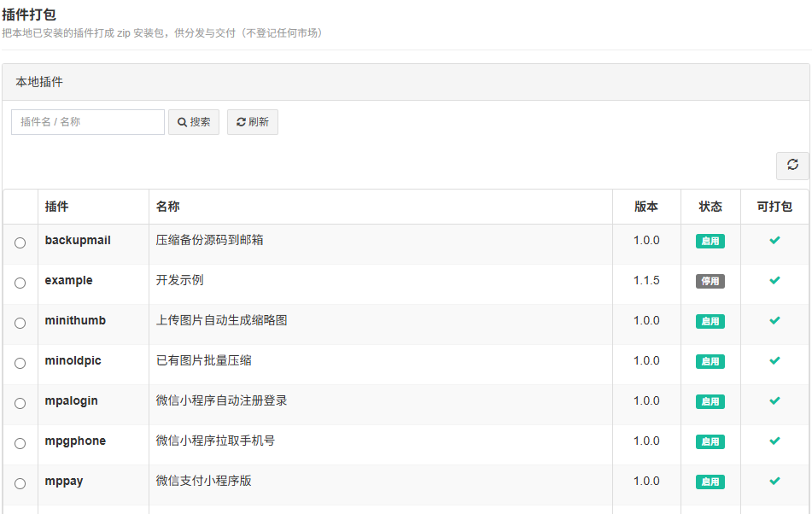The width and height of the screenshot is (812, 514).
Task: Click the 状态 column header
Action: 710,207
